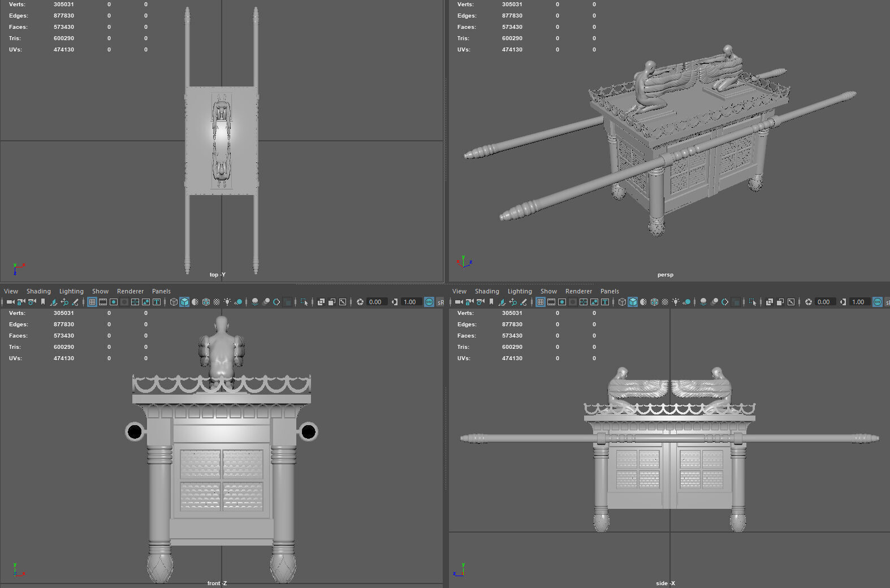This screenshot has width=890, height=588.
Task: Enable Wireframe on Shaded in front view toolbar
Action: point(206,302)
